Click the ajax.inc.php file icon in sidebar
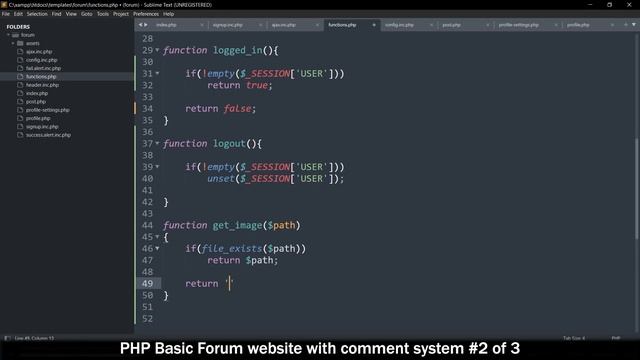This screenshot has width=640, height=360. coord(20,52)
